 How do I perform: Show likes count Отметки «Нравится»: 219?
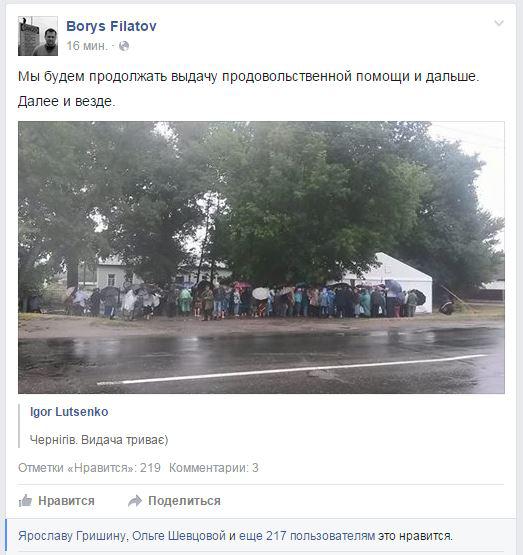point(89,468)
